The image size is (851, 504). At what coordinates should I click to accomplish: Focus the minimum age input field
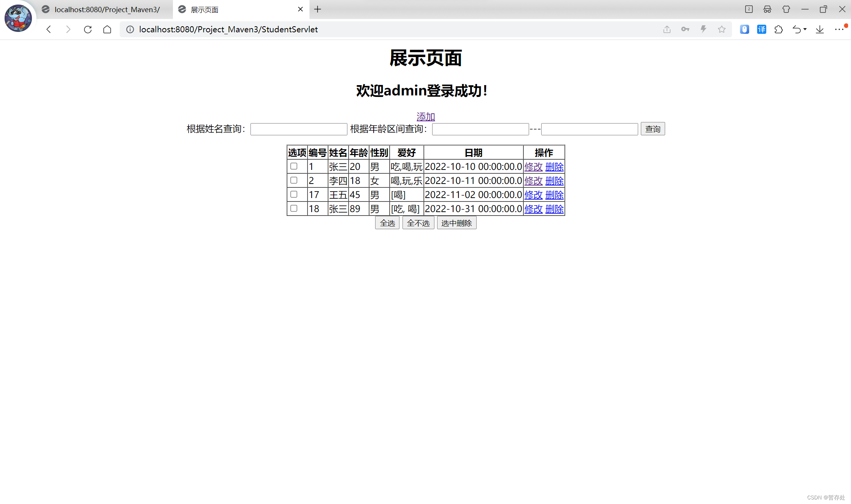[480, 129]
